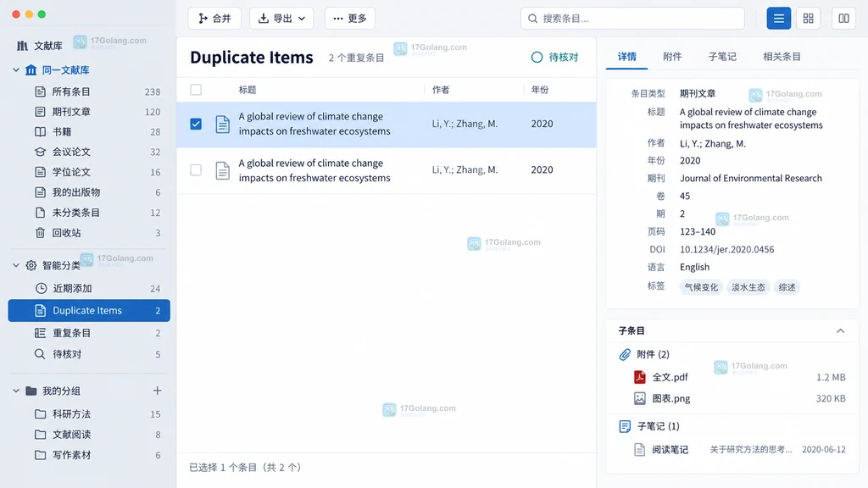
Task: Click the page range 123–140
Action: pyautogui.click(x=698, y=231)
